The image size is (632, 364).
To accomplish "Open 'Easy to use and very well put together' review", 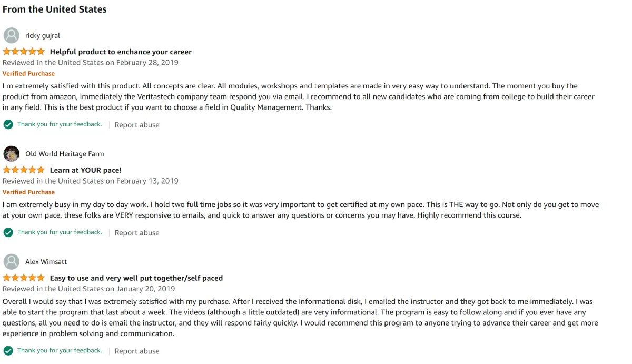I will coord(136,278).
